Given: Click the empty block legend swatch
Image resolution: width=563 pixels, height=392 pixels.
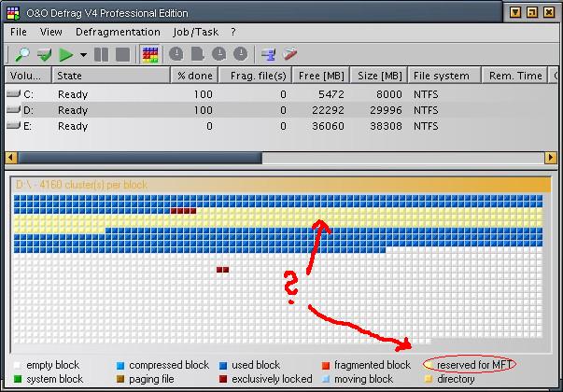Looking at the screenshot, I should coord(17,366).
